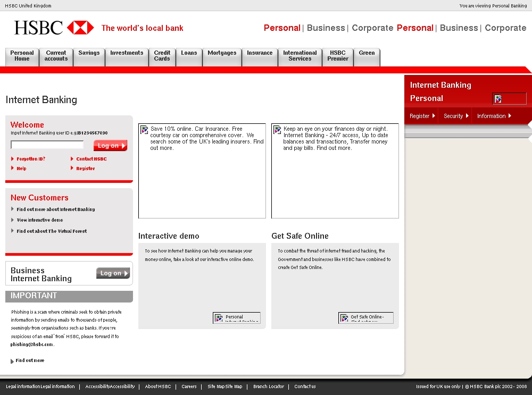Viewport: 532px width, 395px height.
Task: Click the broken image beside the car insurance text
Action: 144,130
